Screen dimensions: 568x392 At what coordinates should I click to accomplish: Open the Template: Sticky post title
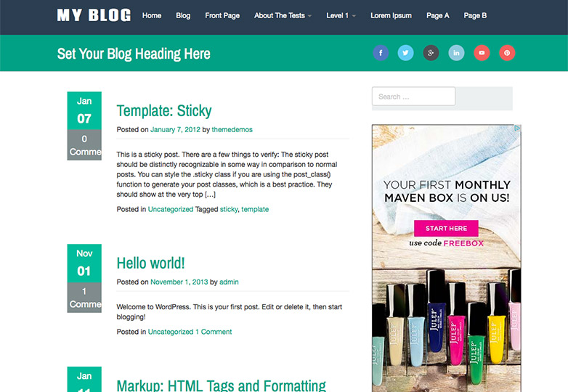pyautogui.click(x=164, y=111)
